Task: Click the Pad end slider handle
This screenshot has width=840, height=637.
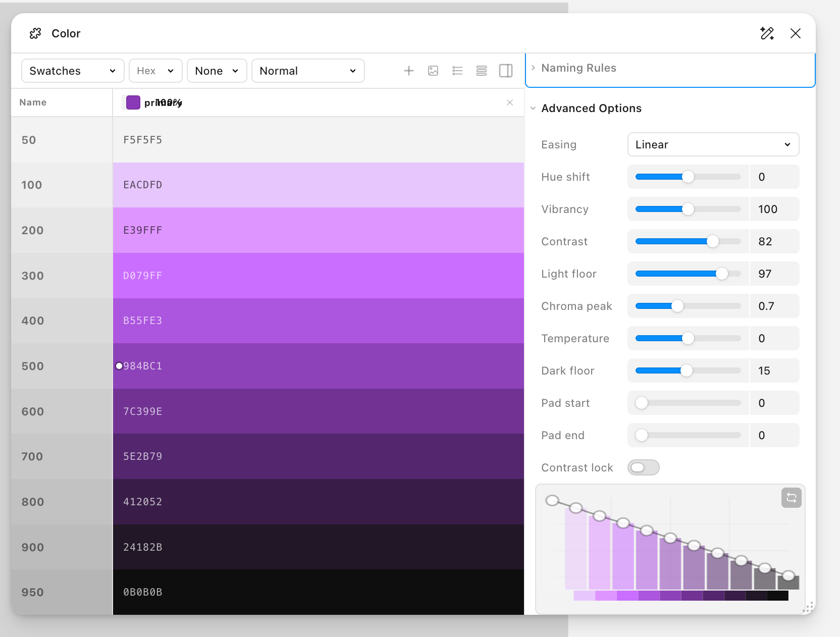Action: 642,435
